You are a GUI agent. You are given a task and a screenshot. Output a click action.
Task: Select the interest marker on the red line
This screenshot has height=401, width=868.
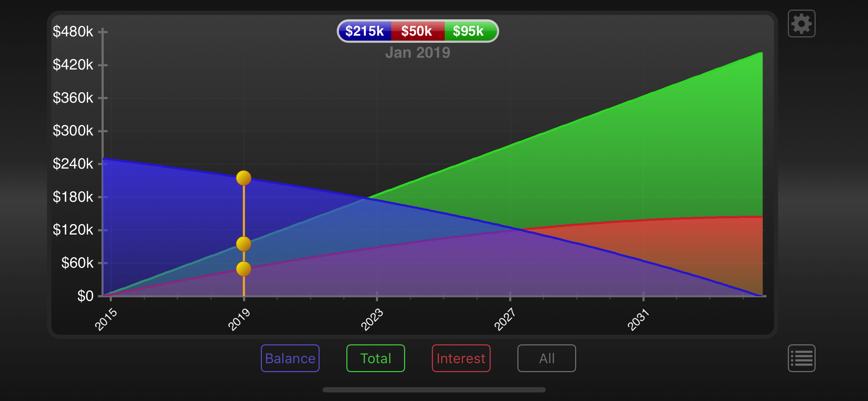click(244, 269)
